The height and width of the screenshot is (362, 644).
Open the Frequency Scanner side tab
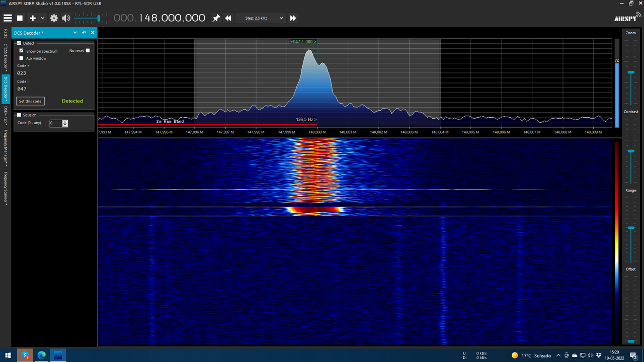(x=6, y=188)
